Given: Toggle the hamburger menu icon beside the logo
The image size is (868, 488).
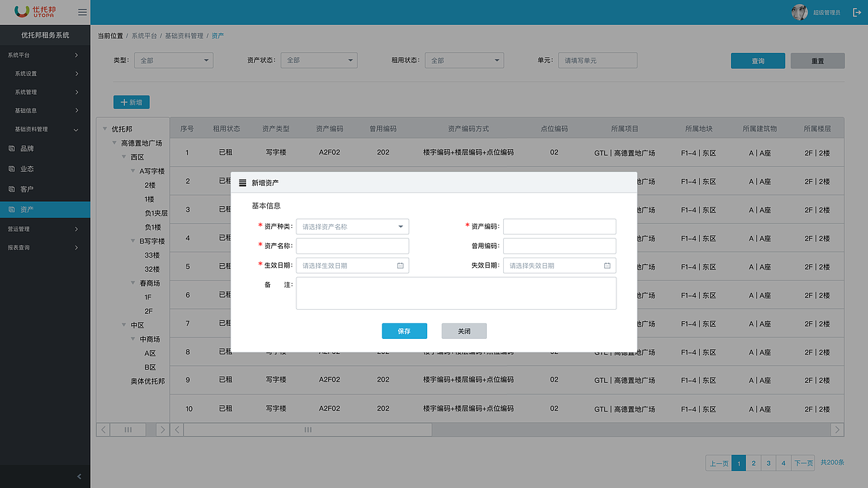Looking at the screenshot, I should tap(82, 12).
